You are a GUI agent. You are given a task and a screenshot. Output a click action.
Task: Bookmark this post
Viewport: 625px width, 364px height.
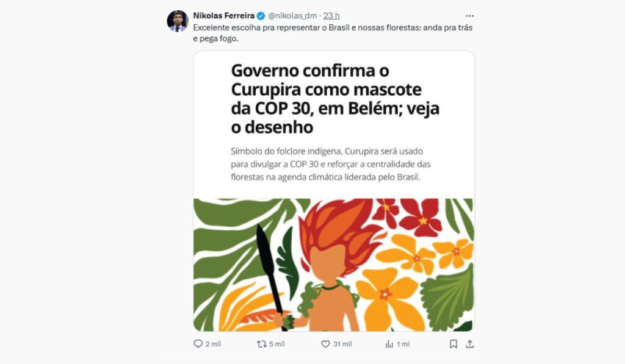[453, 344]
